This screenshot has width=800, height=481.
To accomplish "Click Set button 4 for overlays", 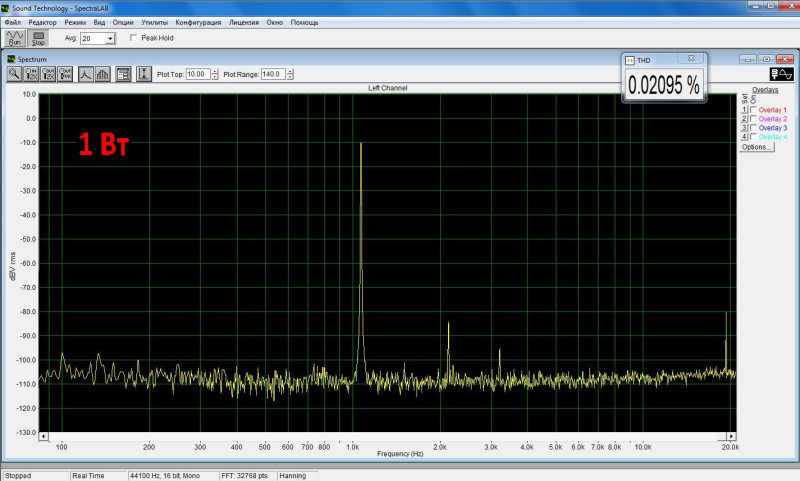I will point(744,137).
